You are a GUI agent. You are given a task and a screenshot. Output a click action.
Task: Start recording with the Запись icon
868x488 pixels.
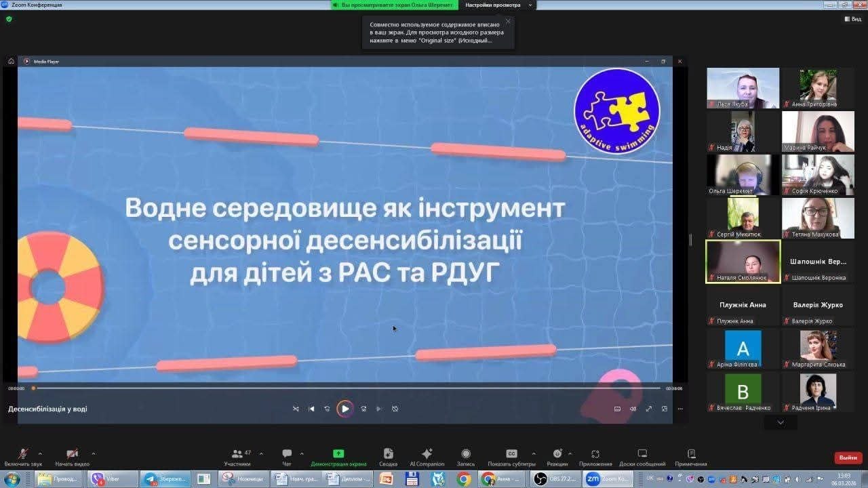tap(466, 455)
